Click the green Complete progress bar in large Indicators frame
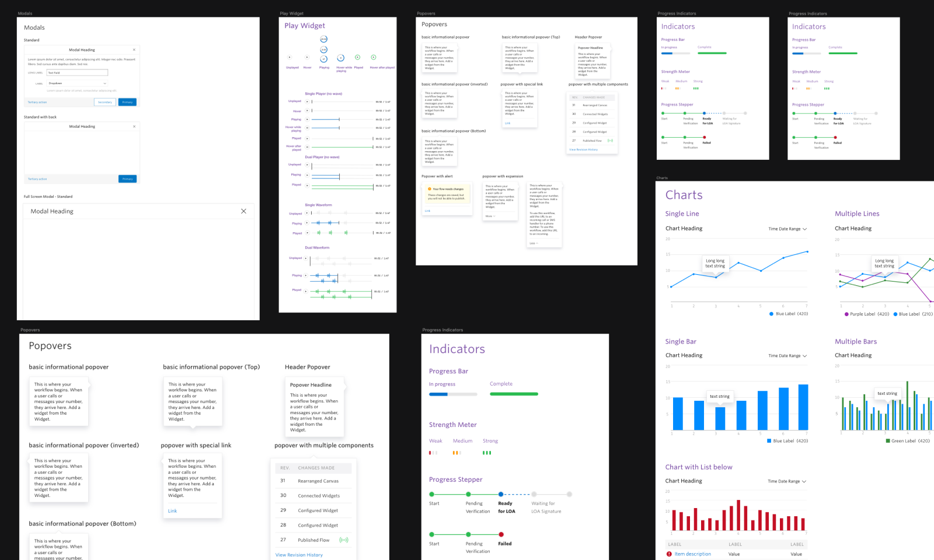Screen dimensions: 934x560 point(514,394)
